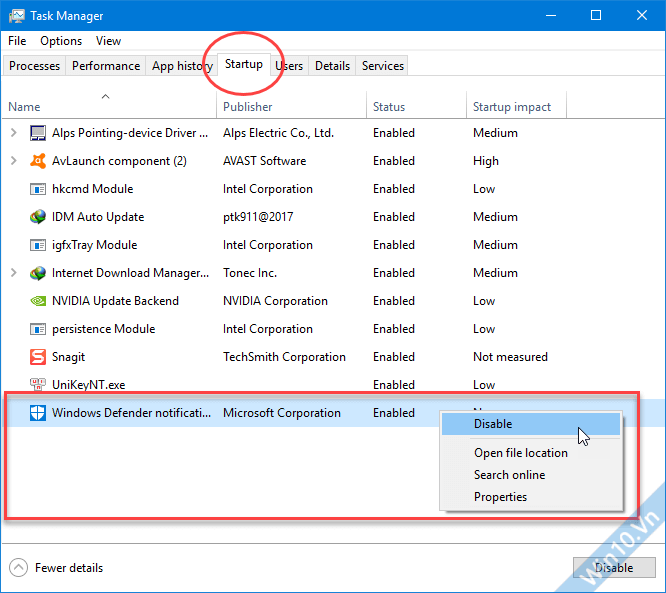Click the ptk911@2017 publisher cell
Image resolution: width=666 pixels, height=593 pixels.
(258, 217)
